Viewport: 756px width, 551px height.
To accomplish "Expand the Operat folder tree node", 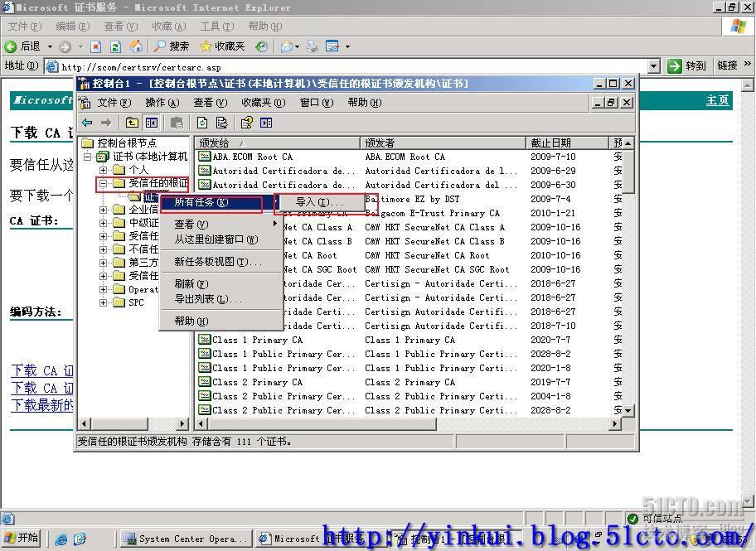I will pos(103,289).
